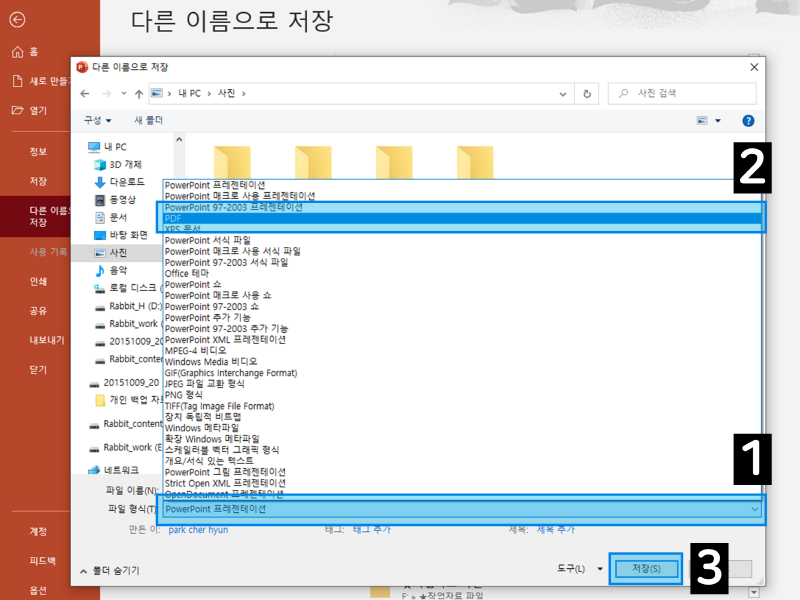800x600 pixels.
Task: Select 네트워크 in the navigation tree
Action: (x=113, y=470)
